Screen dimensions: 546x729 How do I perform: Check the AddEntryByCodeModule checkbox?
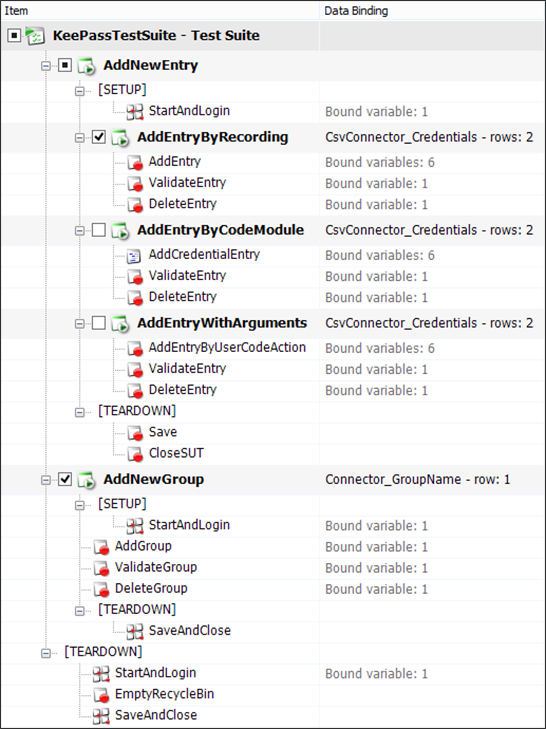(99, 230)
